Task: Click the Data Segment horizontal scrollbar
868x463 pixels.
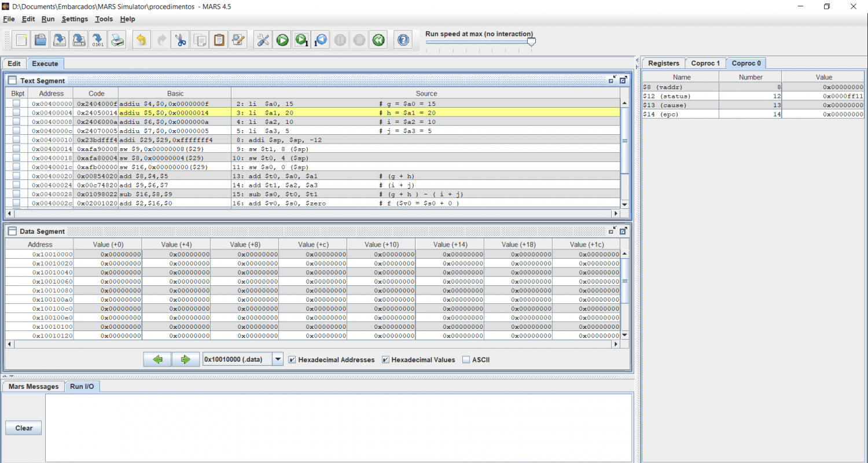Action: [x=313, y=344]
